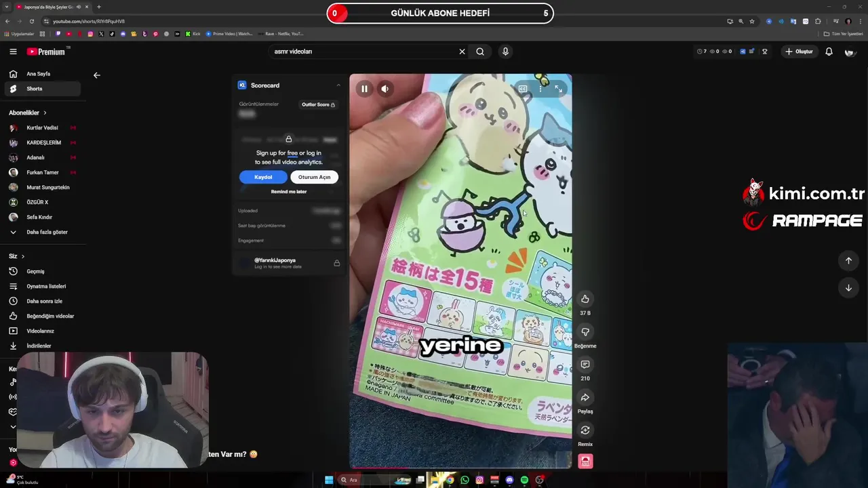
Task: Click the Kaydol sign-up button
Action: click(x=263, y=177)
